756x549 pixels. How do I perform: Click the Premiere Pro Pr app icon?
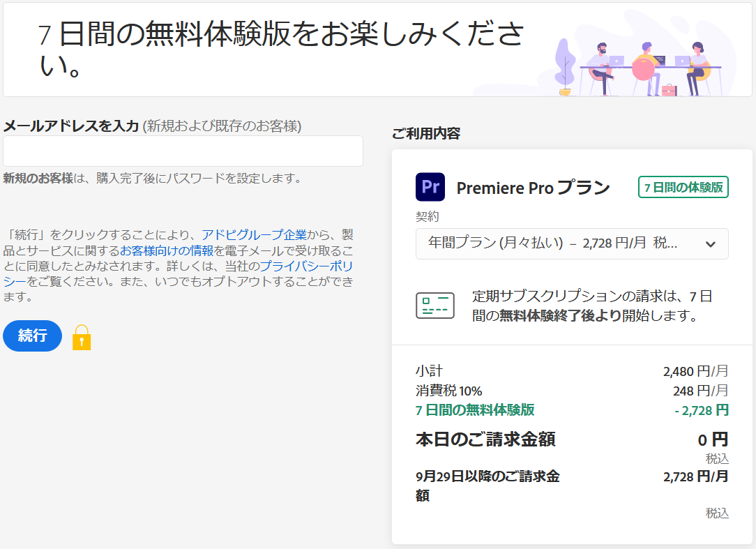430,187
